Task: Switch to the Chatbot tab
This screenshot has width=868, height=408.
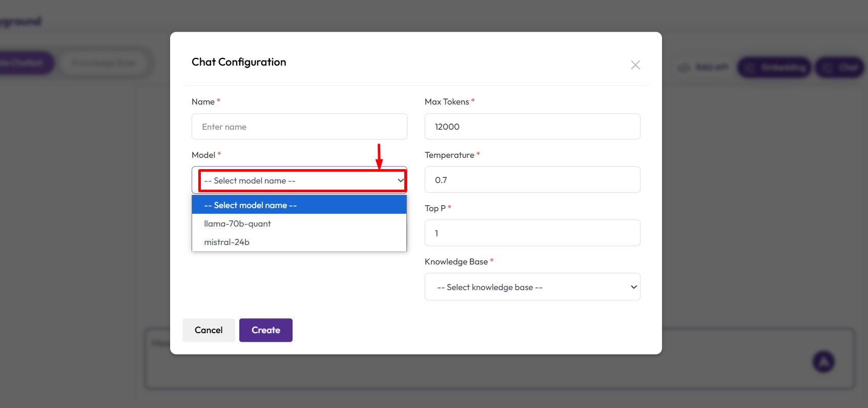Action: [25, 63]
